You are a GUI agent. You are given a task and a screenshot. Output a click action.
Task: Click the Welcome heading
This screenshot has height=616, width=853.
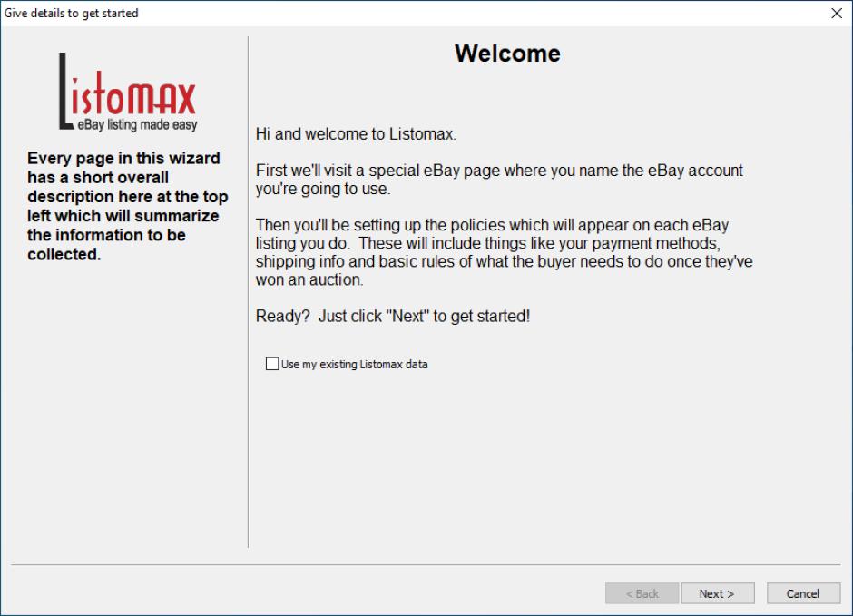[x=507, y=54]
